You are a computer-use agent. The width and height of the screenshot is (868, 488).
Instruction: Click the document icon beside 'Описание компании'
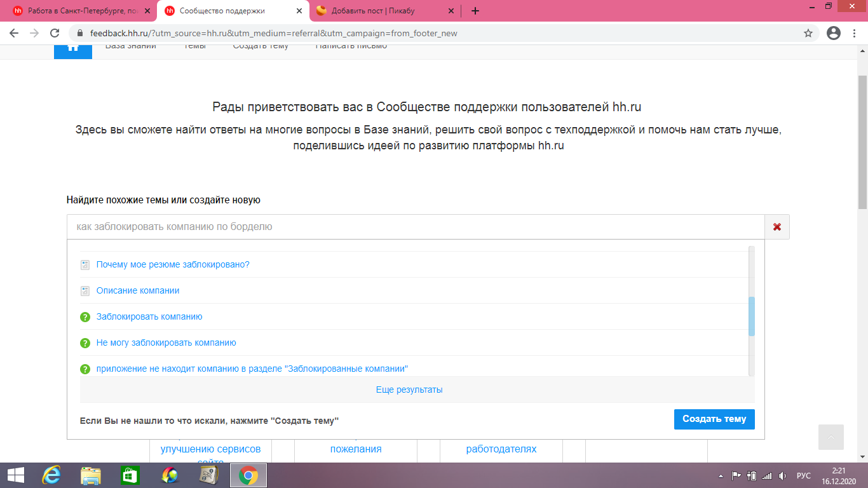[85, 290]
